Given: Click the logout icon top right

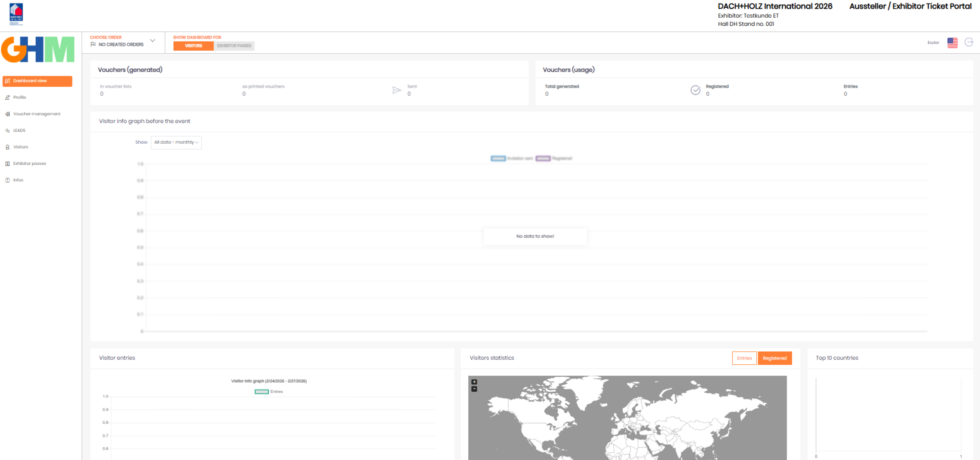Looking at the screenshot, I should (969, 42).
